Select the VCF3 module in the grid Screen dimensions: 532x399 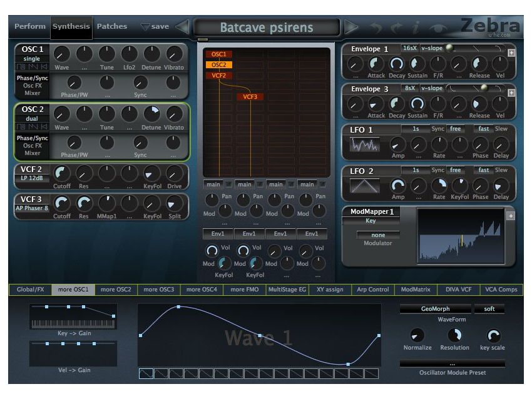click(250, 96)
